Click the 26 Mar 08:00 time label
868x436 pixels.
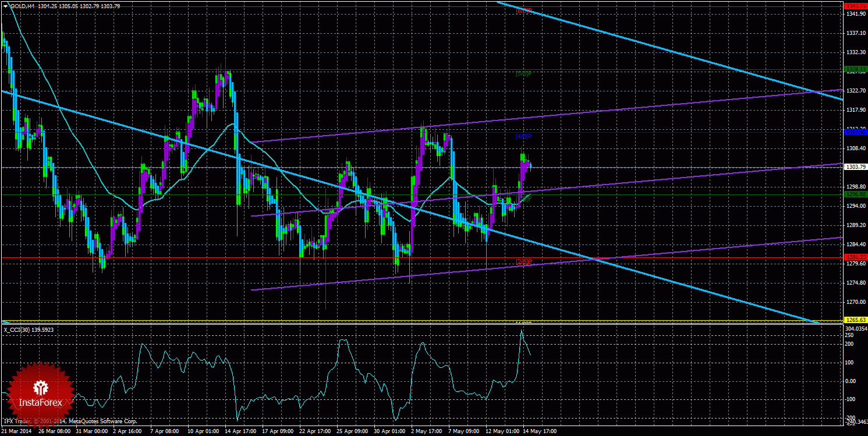55,431
